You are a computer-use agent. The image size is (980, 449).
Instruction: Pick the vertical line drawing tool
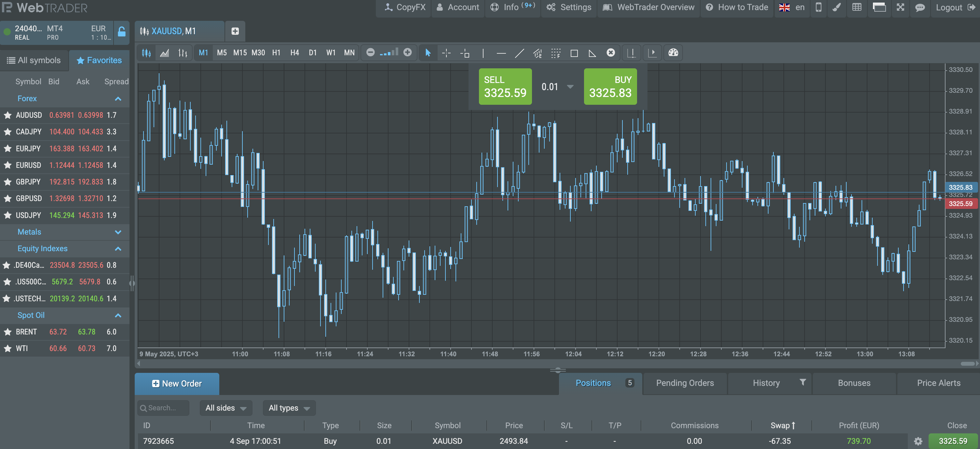tap(483, 53)
